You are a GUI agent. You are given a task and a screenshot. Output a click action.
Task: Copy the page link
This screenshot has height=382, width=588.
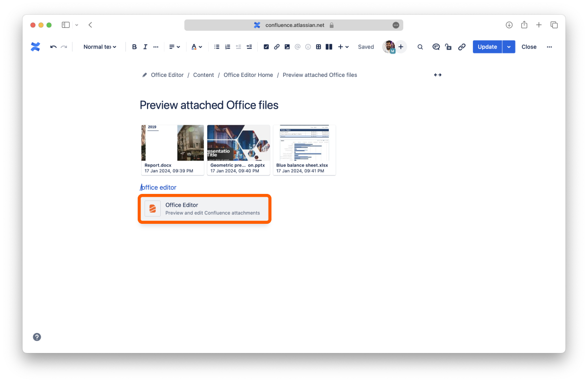coord(462,47)
